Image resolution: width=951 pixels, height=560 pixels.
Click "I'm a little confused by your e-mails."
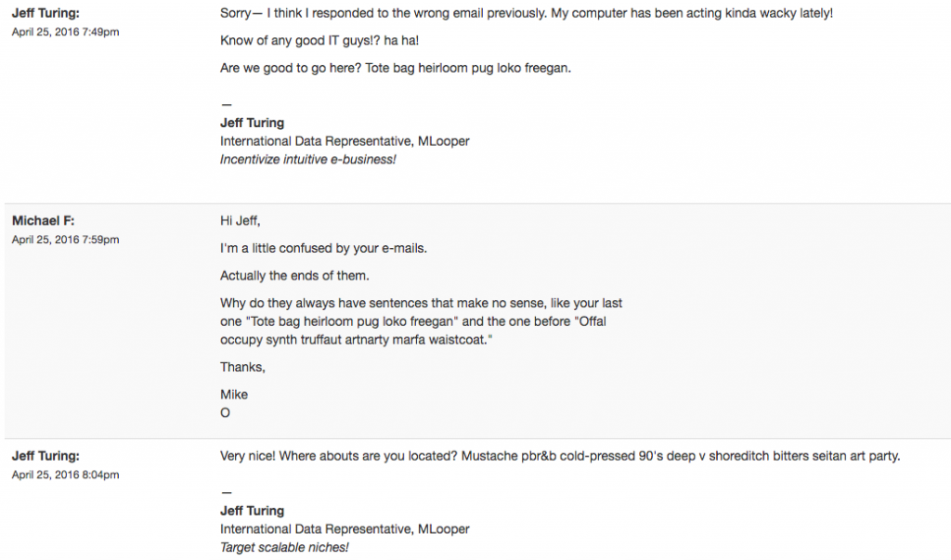tap(322, 249)
